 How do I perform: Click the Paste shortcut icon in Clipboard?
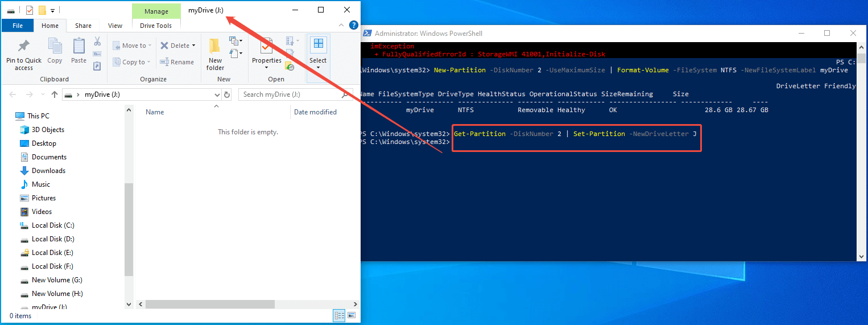coord(97,66)
